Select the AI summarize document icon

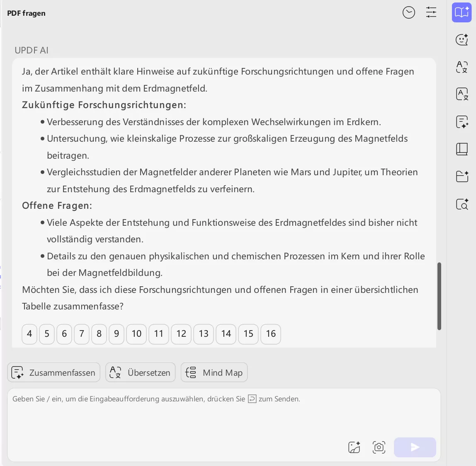click(x=461, y=122)
